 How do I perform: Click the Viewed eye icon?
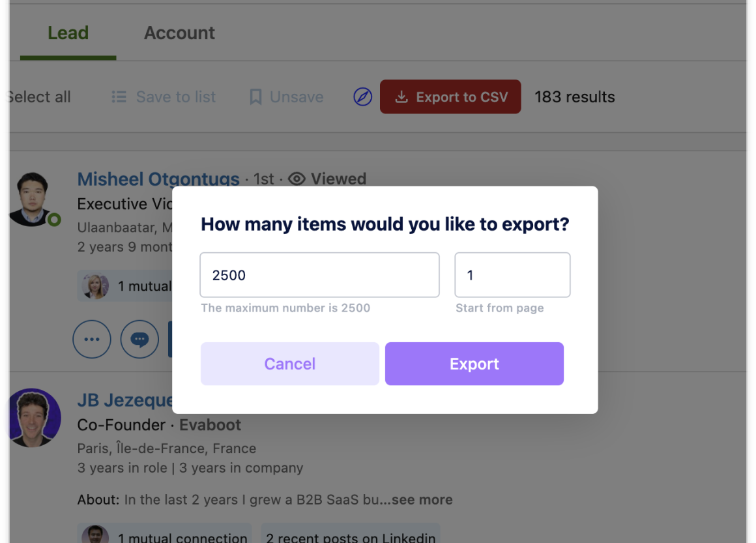297,179
